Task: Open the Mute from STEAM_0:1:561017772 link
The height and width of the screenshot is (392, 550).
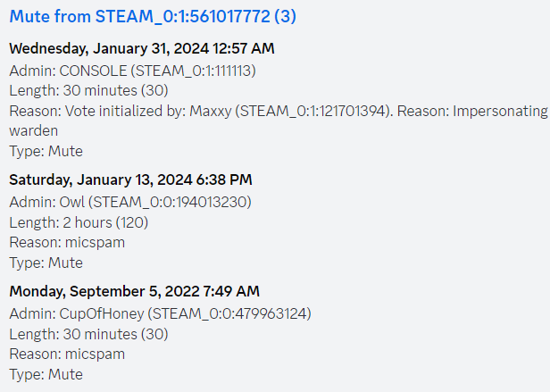Action: [153, 16]
